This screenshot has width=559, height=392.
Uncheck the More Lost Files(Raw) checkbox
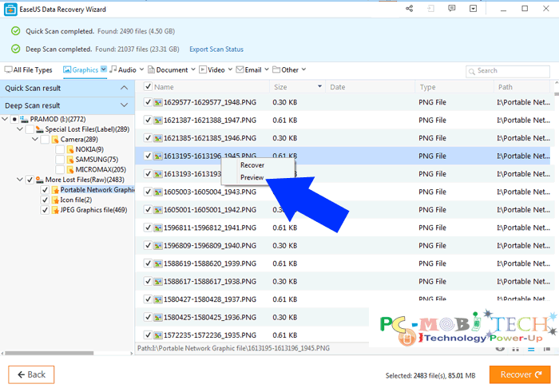coord(30,180)
